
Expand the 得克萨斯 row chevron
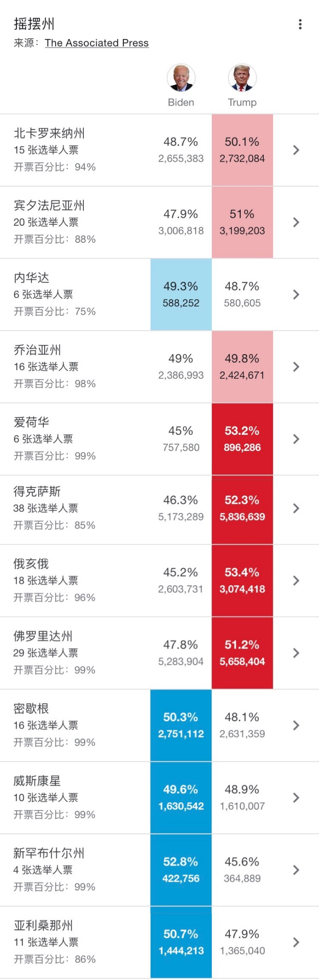click(296, 508)
